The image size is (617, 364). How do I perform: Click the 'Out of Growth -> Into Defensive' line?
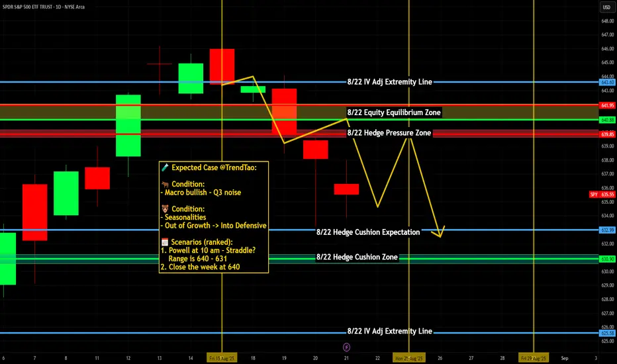[x=215, y=226]
